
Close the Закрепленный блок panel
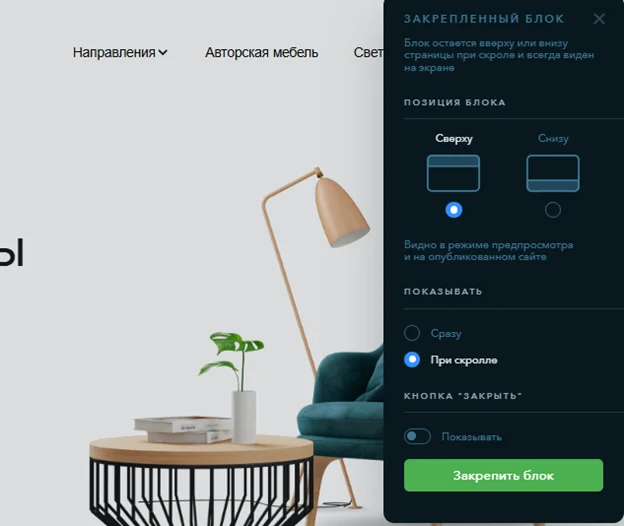coord(599,19)
